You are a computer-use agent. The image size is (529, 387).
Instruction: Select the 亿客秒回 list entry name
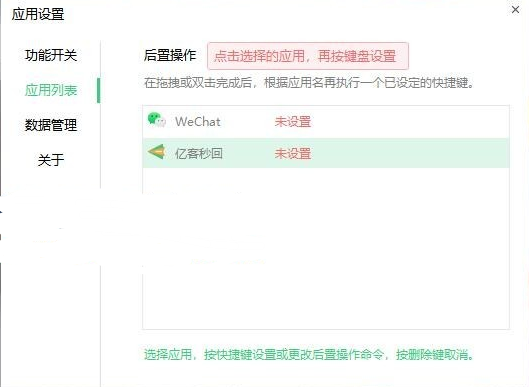[x=199, y=153]
